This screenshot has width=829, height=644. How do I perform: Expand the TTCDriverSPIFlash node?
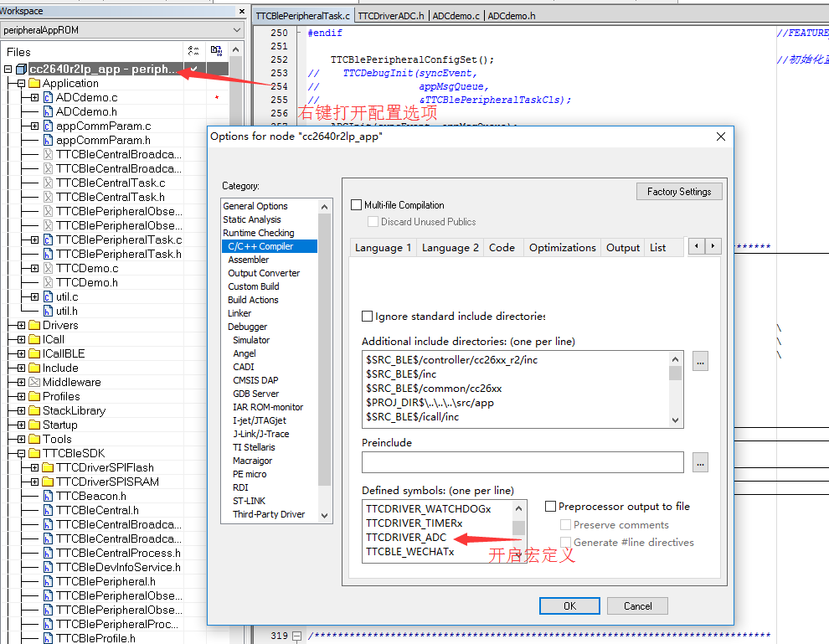34,468
